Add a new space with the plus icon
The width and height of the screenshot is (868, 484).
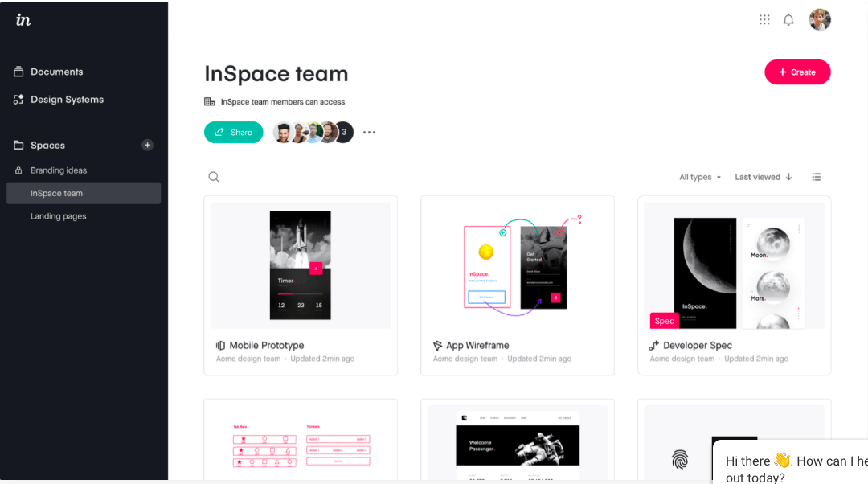point(147,145)
